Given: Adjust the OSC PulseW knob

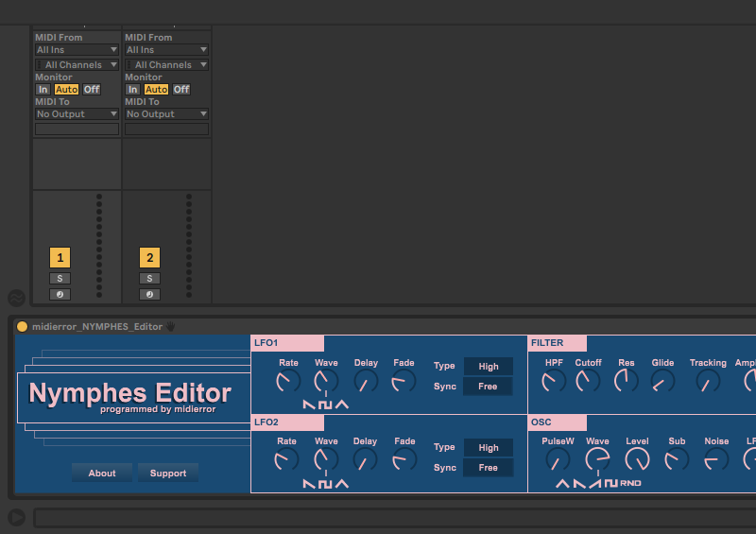Looking at the screenshot, I should 558,459.
